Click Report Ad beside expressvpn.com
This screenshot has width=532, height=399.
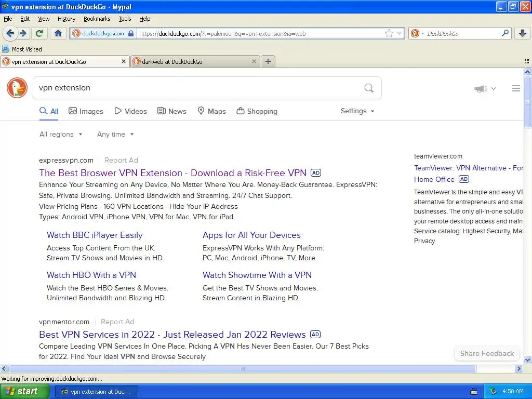click(x=121, y=160)
